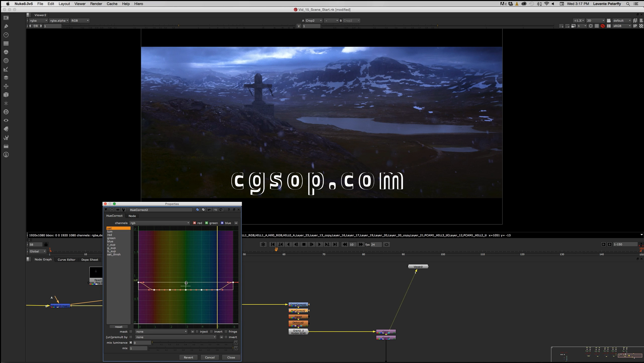Open the channels rgb dropdown
644x363 pixels.
coord(159,223)
